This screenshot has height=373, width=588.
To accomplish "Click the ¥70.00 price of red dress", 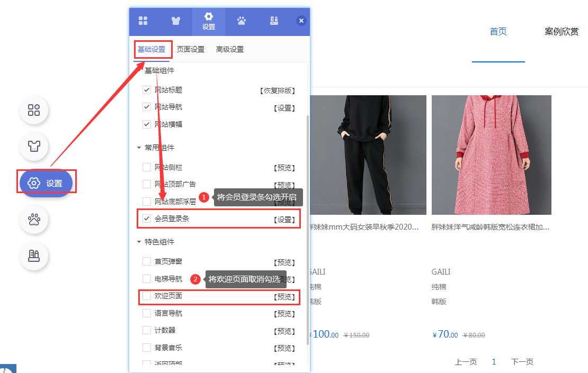I will coord(445,334).
